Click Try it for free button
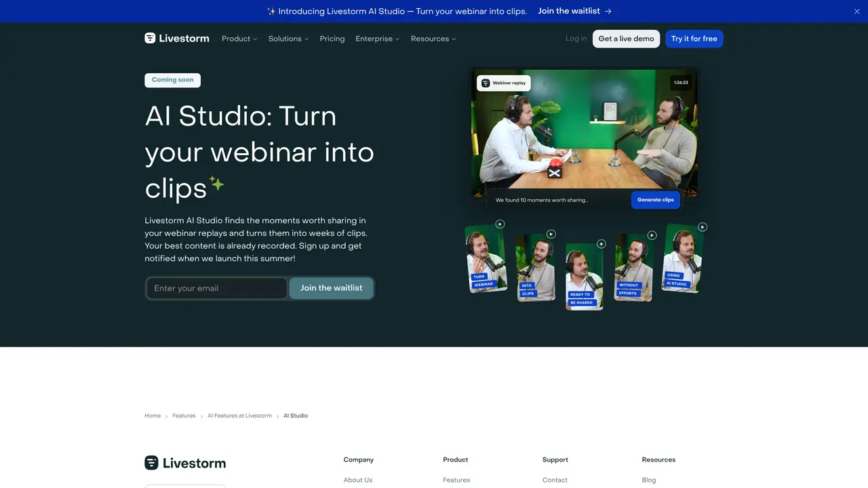 (x=694, y=39)
